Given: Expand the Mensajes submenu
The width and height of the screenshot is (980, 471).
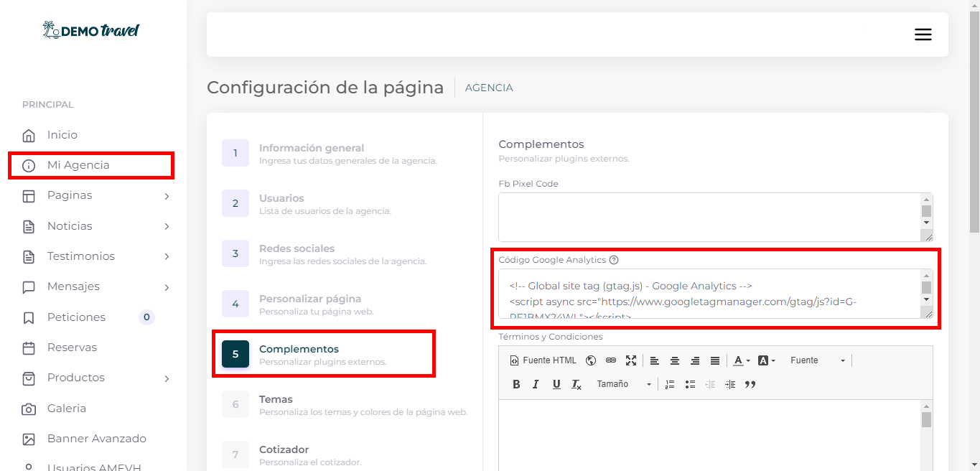Looking at the screenshot, I should [167, 287].
